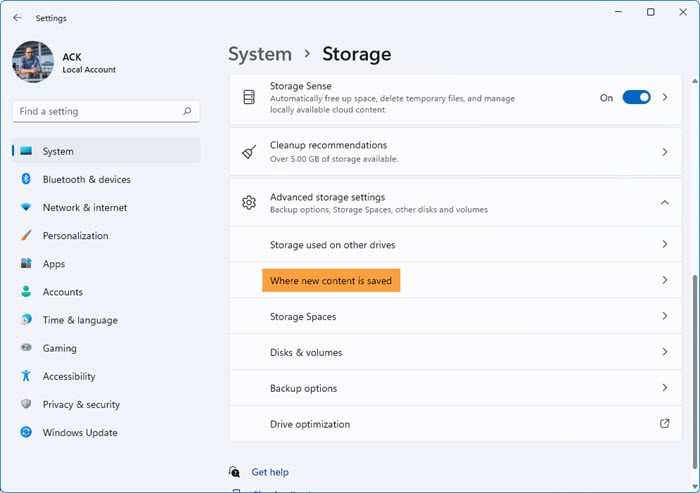
Task: Click the System breadcrumb link
Action: 260,54
